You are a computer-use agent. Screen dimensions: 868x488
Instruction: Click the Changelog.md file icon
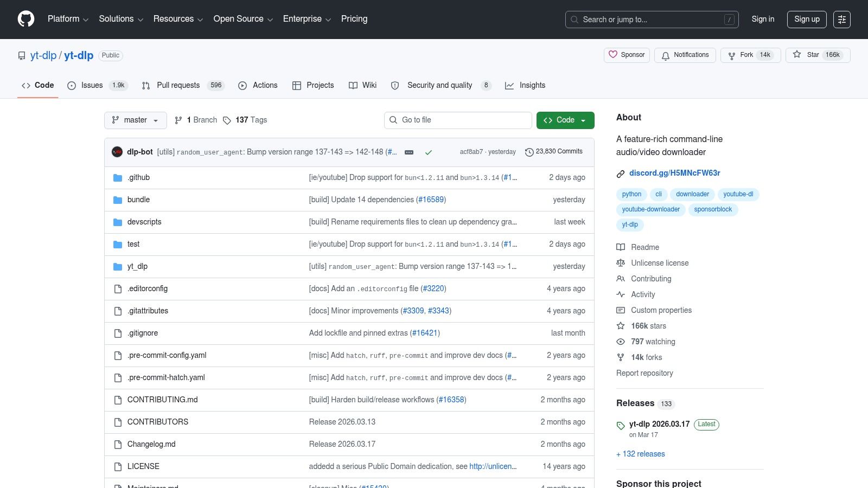pyautogui.click(x=118, y=445)
